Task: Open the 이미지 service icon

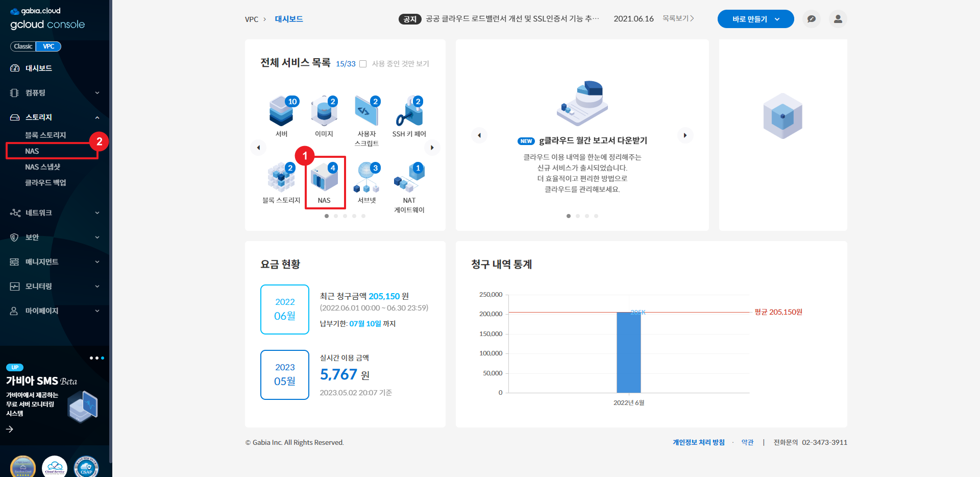Action: click(x=324, y=111)
